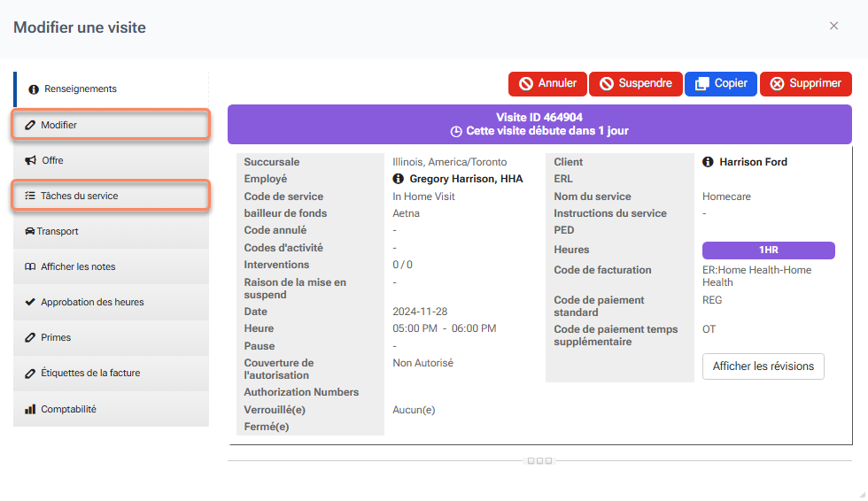Image resolution: width=868 pixels, height=501 pixels.
Task: Close the Modifier une visite dialog
Action: click(833, 27)
